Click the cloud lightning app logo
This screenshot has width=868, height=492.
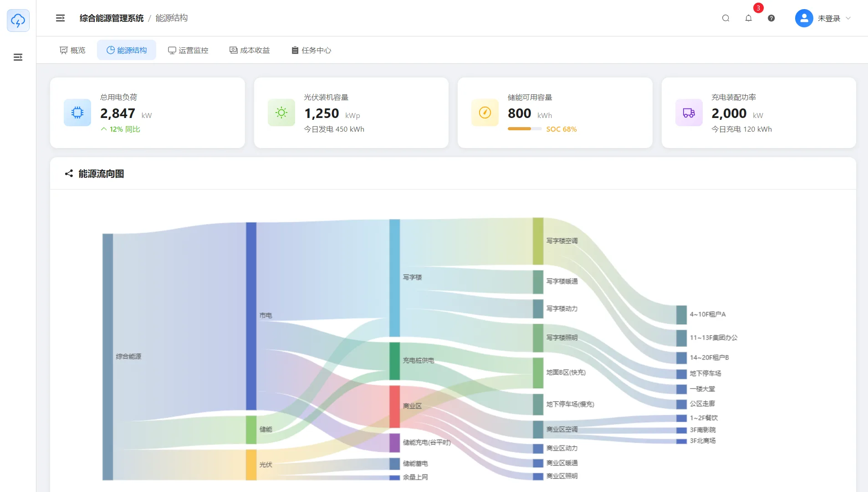click(18, 20)
